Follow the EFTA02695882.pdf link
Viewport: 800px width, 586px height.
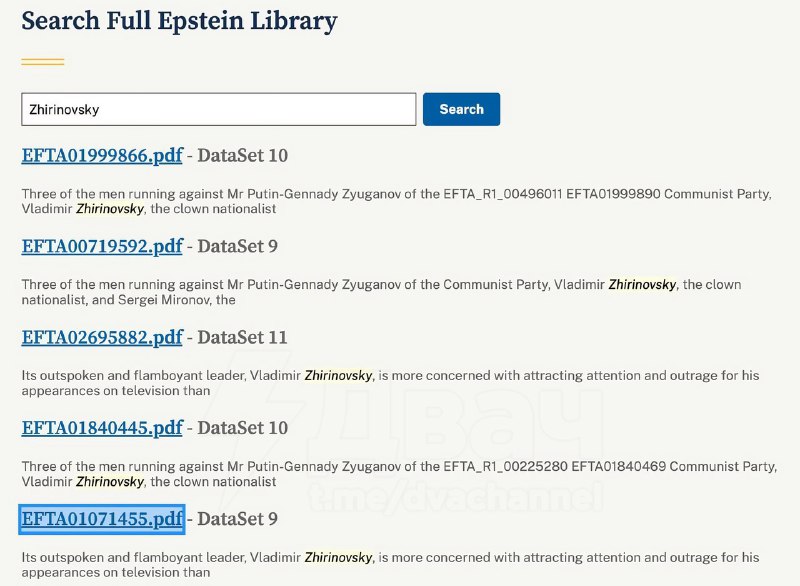[102, 337]
